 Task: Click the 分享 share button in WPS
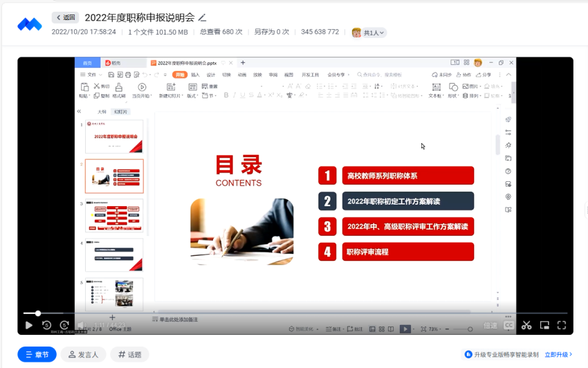[x=484, y=75]
